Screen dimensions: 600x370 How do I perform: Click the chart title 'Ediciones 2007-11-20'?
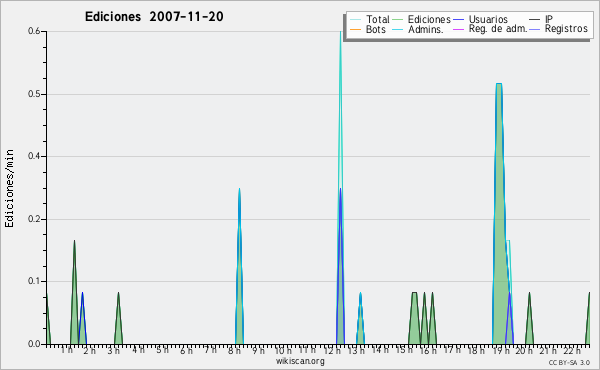(x=154, y=17)
